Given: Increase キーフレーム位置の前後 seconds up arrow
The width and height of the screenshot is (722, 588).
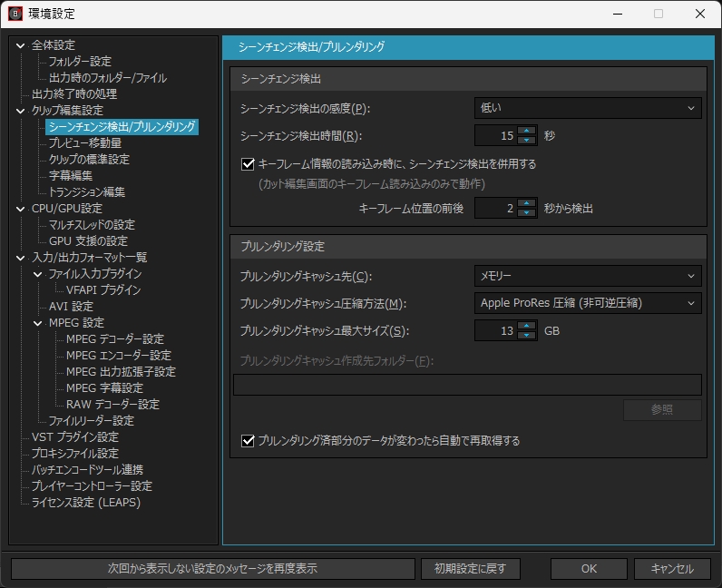Looking at the screenshot, I should click(x=526, y=203).
